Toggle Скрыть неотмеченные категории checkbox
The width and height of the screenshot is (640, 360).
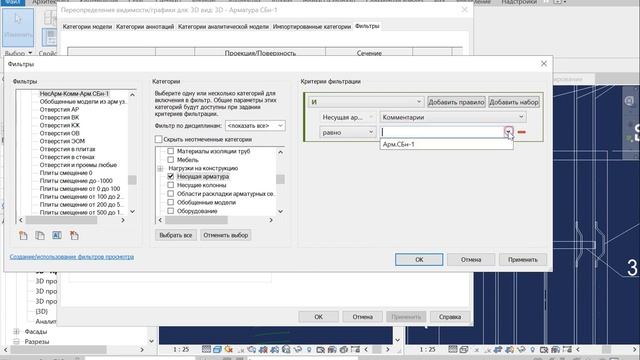coord(158,139)
